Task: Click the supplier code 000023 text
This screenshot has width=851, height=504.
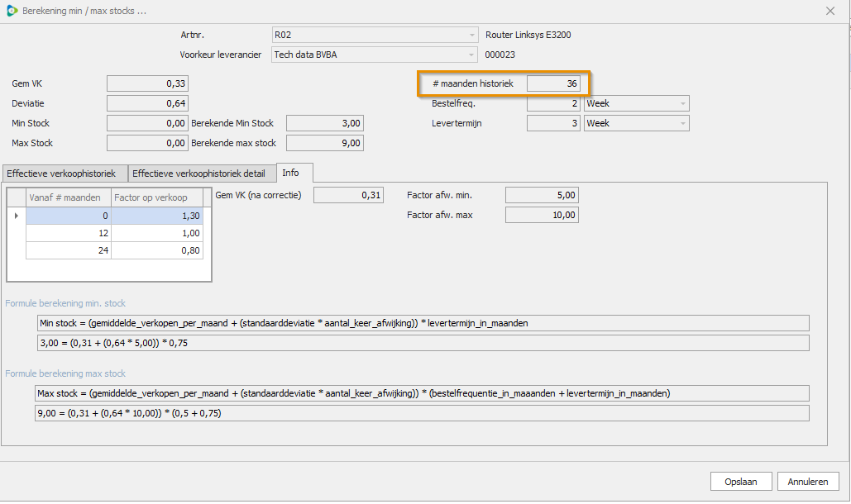Action: pos(500,55)
